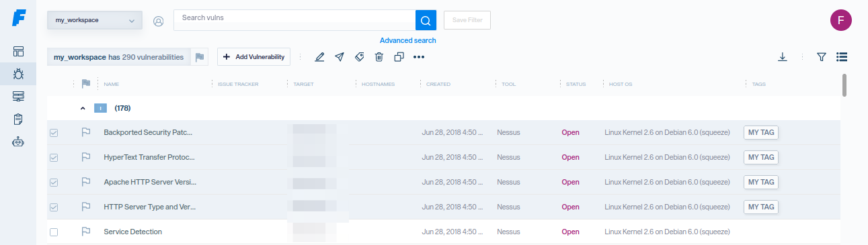This screenshot has height=245, width=868.
Task: Sort by the CREATED column header
Action: (438, 84)
